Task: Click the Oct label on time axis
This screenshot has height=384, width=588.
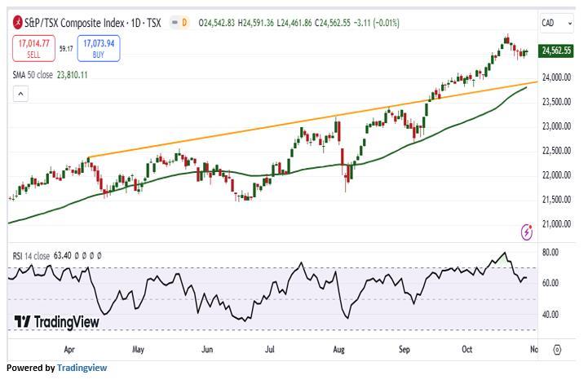Action: 467,349
